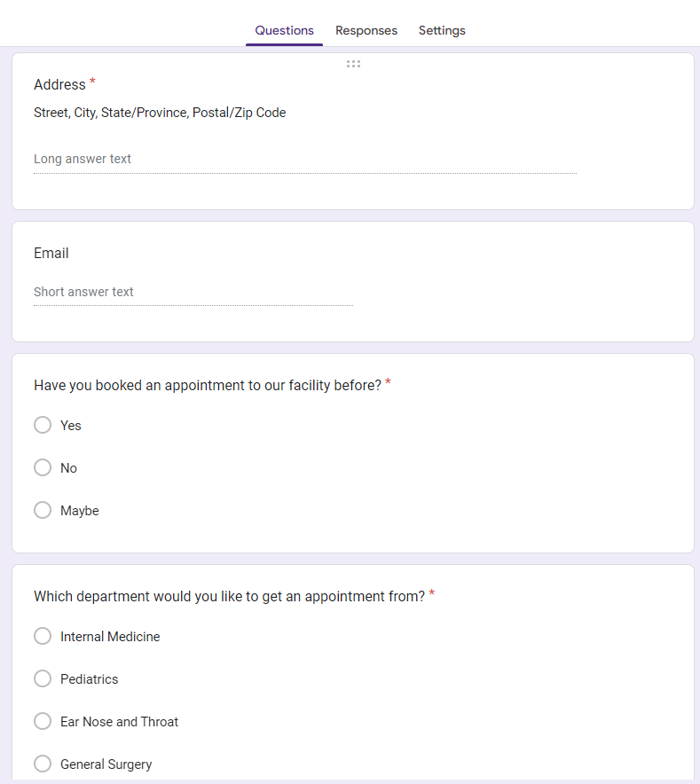Select Ear Nose and Throat option
Screen dimensions: 700x784
click(43, 722)
